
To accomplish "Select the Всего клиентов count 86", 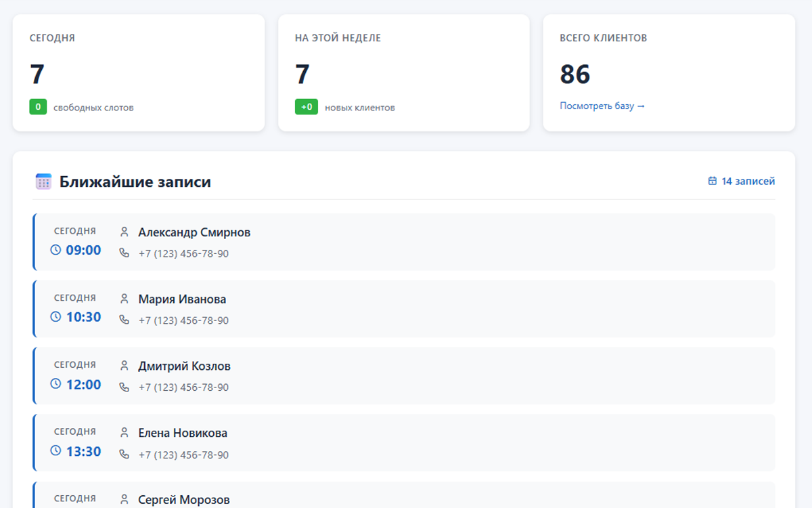I will [x=575, y=74].
